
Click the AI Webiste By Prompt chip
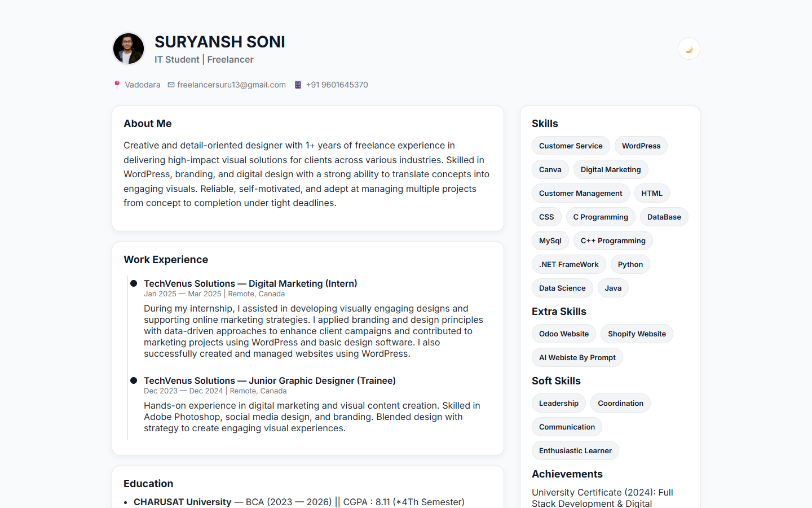pos(577,357)
